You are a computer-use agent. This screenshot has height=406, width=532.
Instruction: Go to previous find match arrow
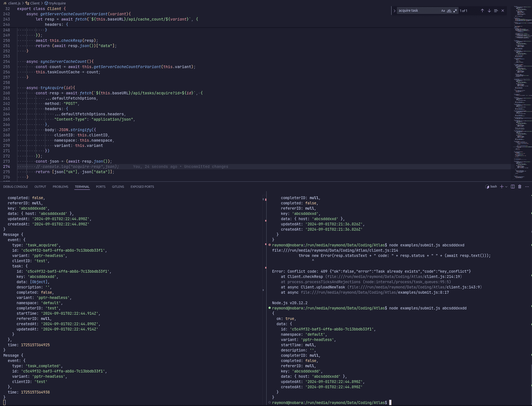(x=482, y=11)
